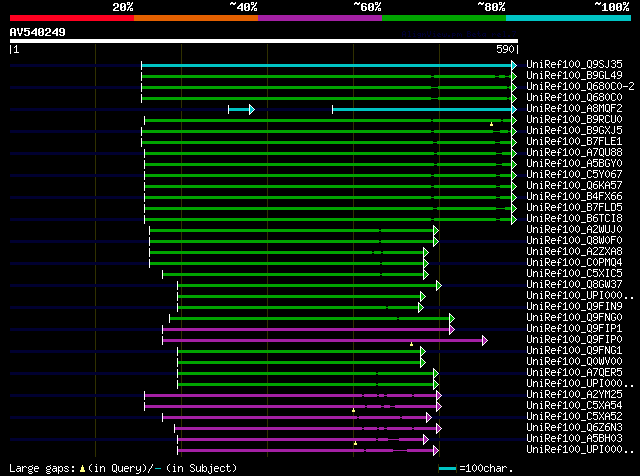Click the cyan ~100% identity color segment
The image size is (640, 476).
pos(569,18)
